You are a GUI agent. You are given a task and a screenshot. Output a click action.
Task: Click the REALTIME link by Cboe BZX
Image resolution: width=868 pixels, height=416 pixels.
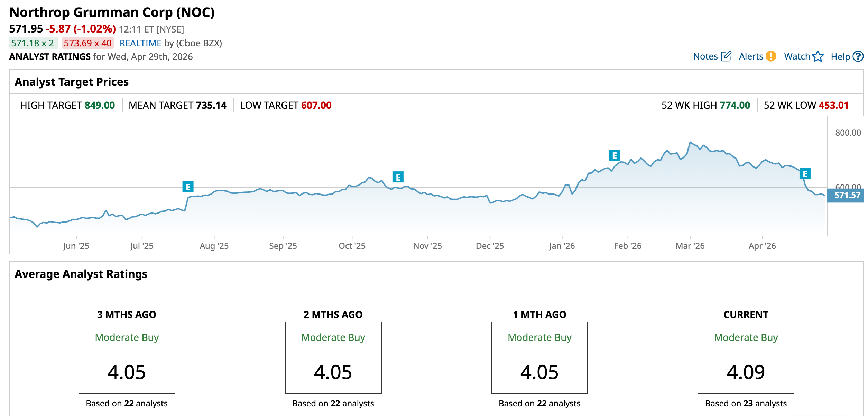point(140,43)
